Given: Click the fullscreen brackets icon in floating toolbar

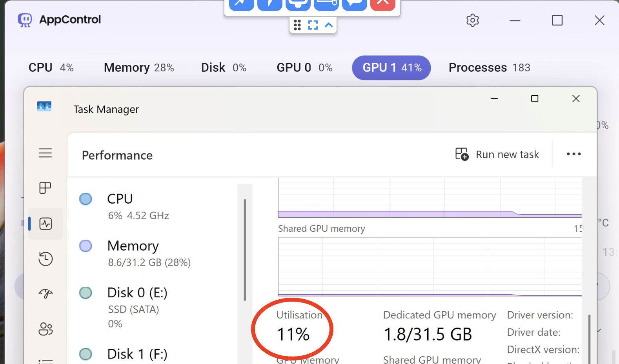Looking at the screenshot, I should (313, 25).
